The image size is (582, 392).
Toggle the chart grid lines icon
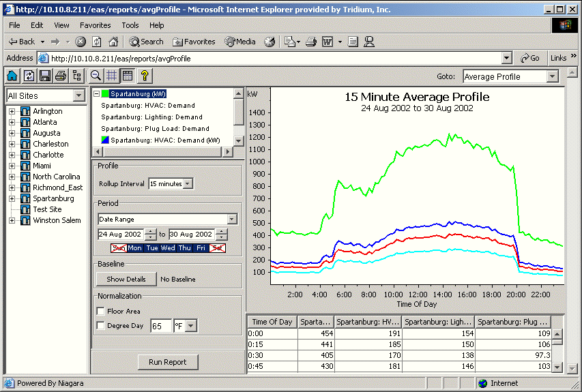[112, 76]
